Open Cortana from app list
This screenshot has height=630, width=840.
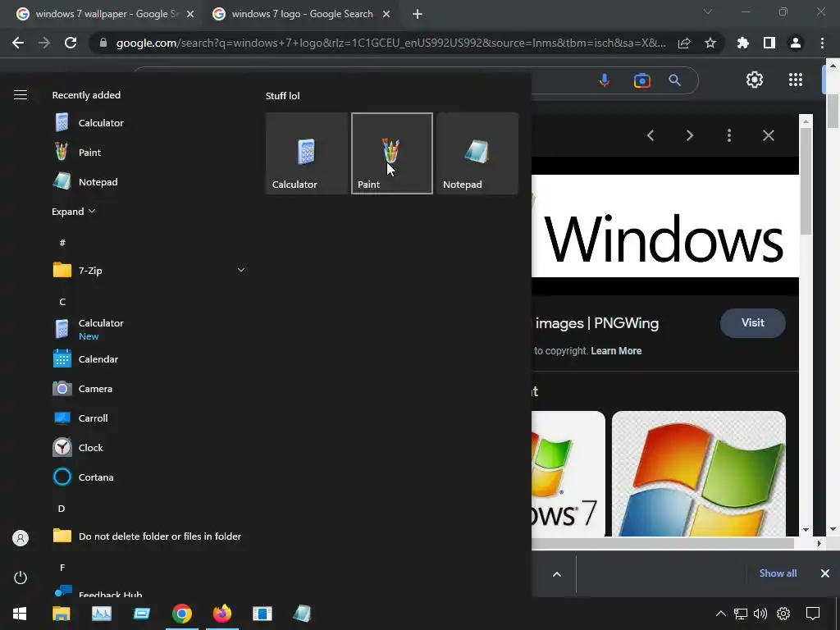pos(149,477)
